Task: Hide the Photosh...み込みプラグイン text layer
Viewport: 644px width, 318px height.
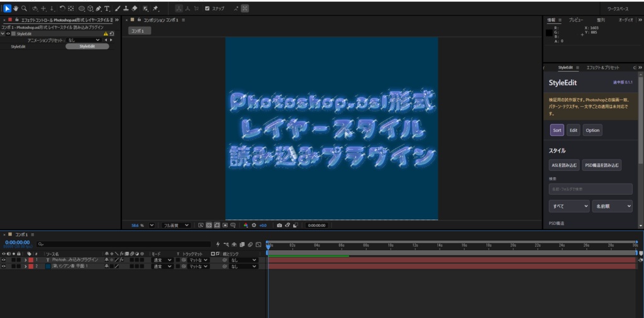Action: tap(4, 260)
